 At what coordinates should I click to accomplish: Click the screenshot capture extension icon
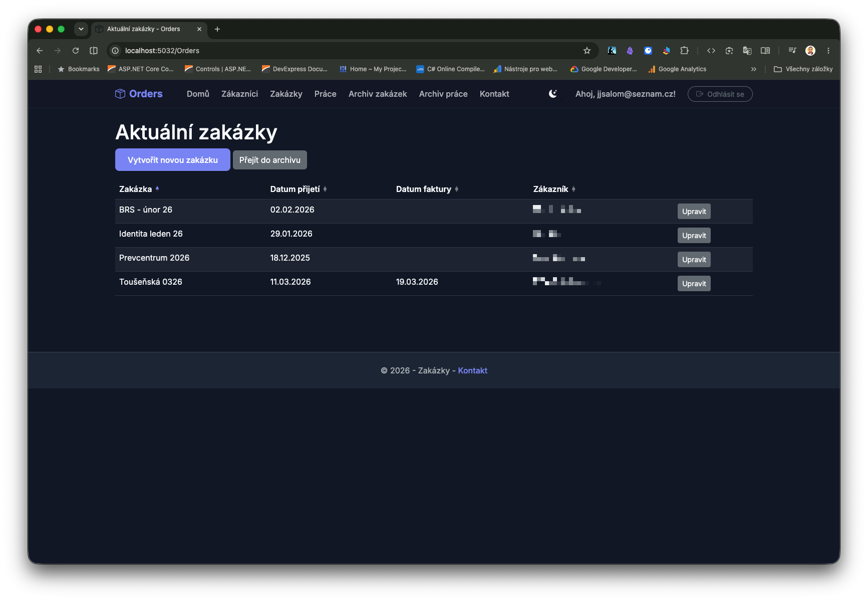pos(729,51)
